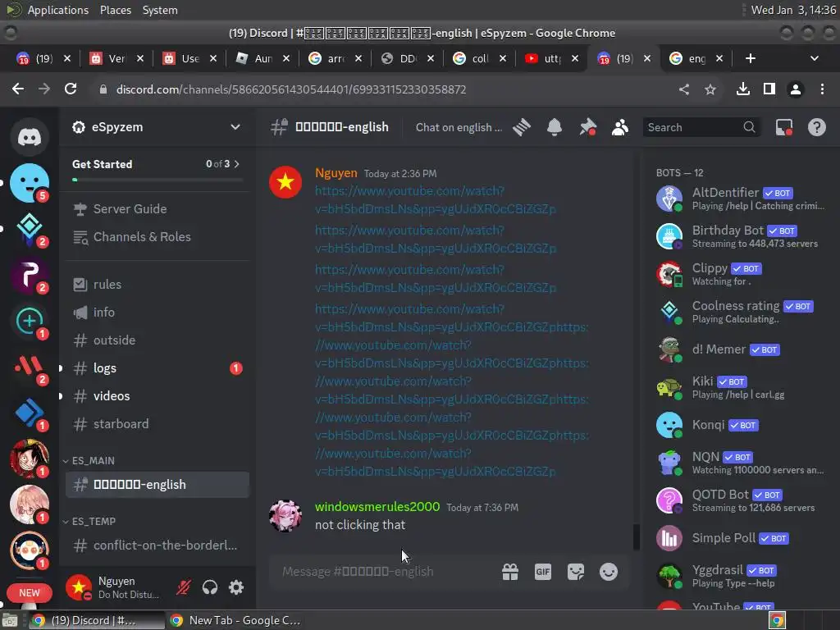Open the logs channel

coord(157,368)
